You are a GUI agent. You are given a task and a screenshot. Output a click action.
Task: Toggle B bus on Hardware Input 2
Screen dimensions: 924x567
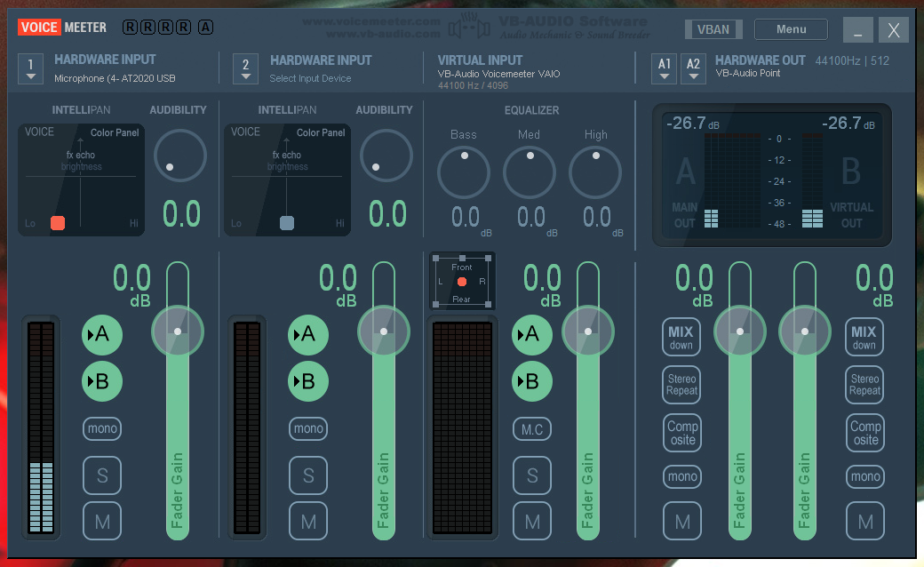click(x=308, y=381)
